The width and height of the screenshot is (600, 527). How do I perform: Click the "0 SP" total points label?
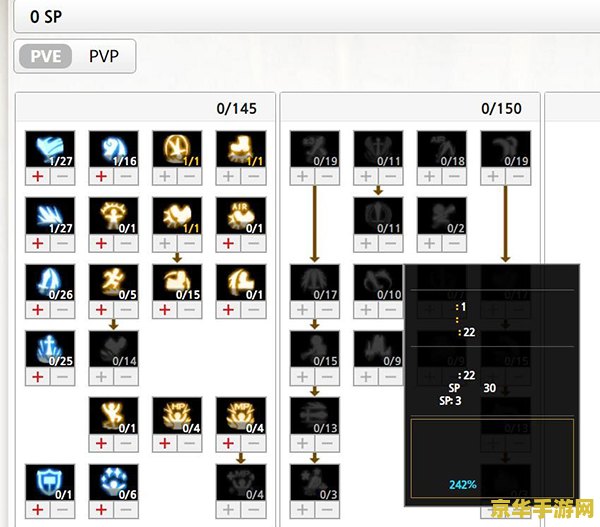point(46,17)
